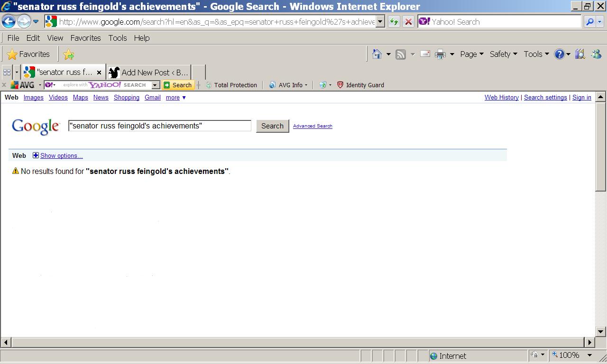Expand Show options on results page
This screenshot has height=364, width=607.
click(61, 155)
